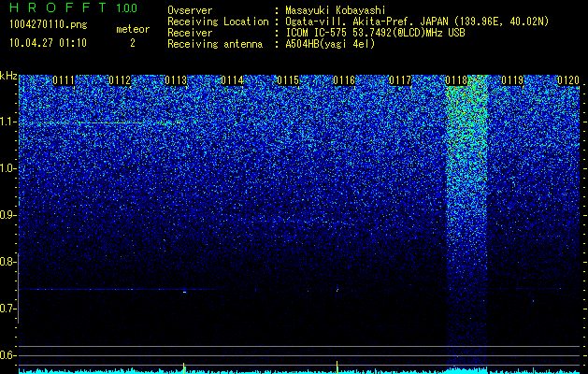
Task: Click the 0.9 kHz axis label
Action: point(7,215)
